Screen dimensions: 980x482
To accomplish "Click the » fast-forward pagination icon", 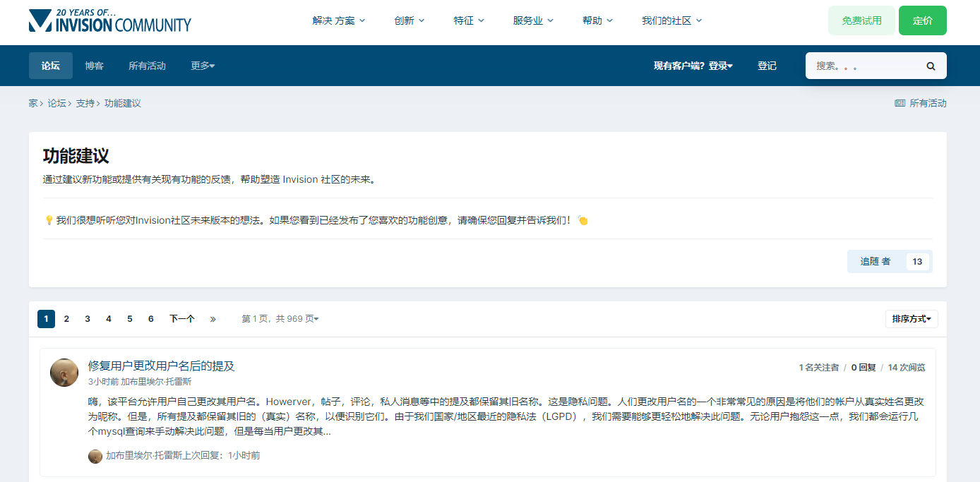I will point(213,318).
